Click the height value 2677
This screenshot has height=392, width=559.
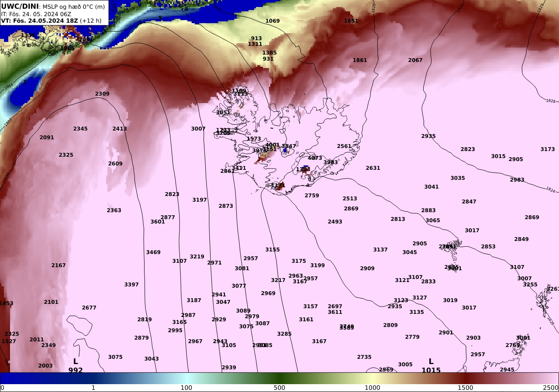(89, 308)
